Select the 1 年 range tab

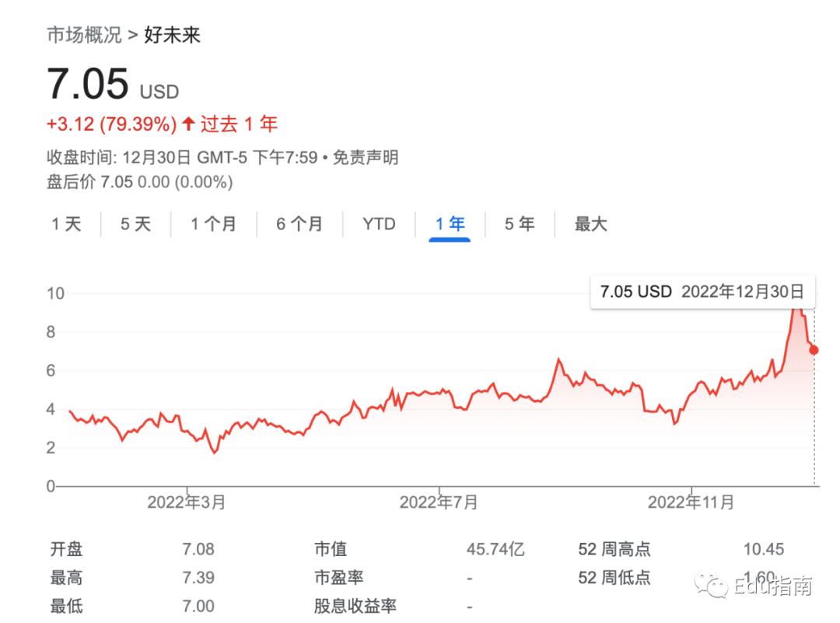[450, 224]
